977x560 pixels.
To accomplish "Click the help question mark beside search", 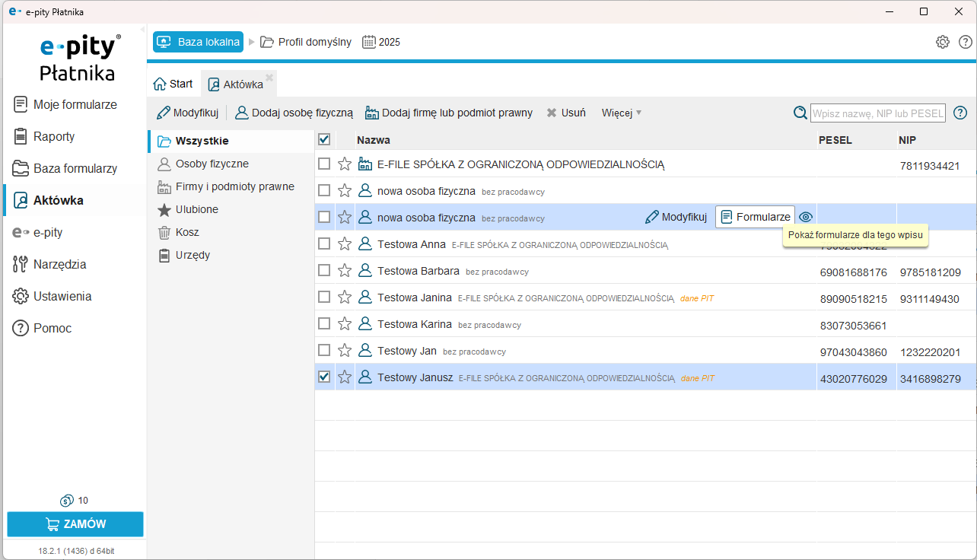I will (x=960, y=113).
